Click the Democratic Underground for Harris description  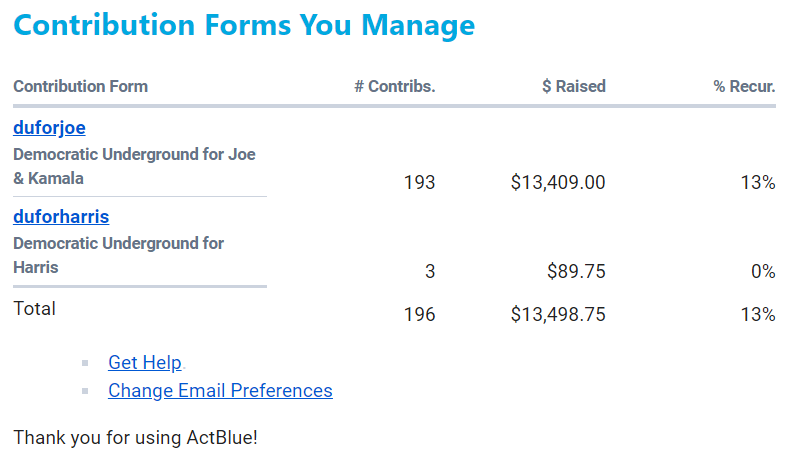coord(118,255)
